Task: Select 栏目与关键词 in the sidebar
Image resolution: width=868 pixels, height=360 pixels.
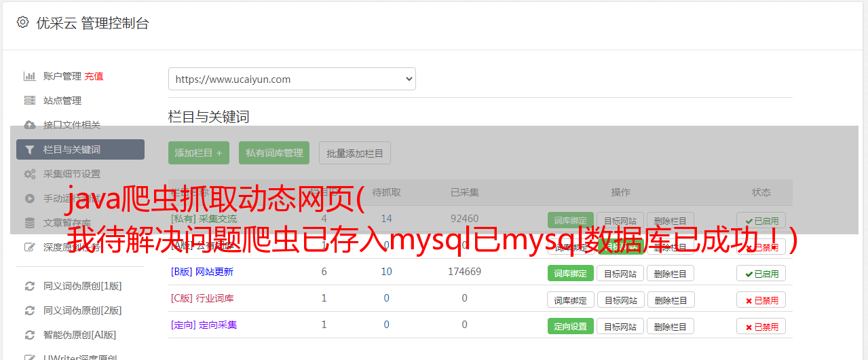Action: click(80, 149)
